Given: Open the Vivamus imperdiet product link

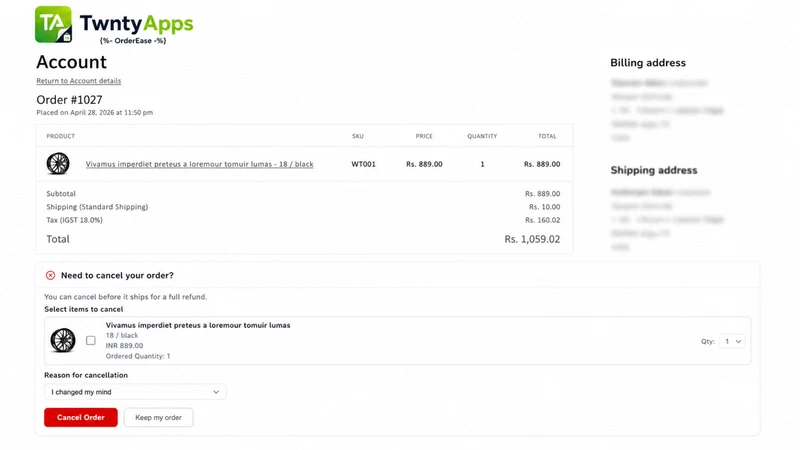Looking at the screenshot, I should pyautogui.click(x=199, y=164).
